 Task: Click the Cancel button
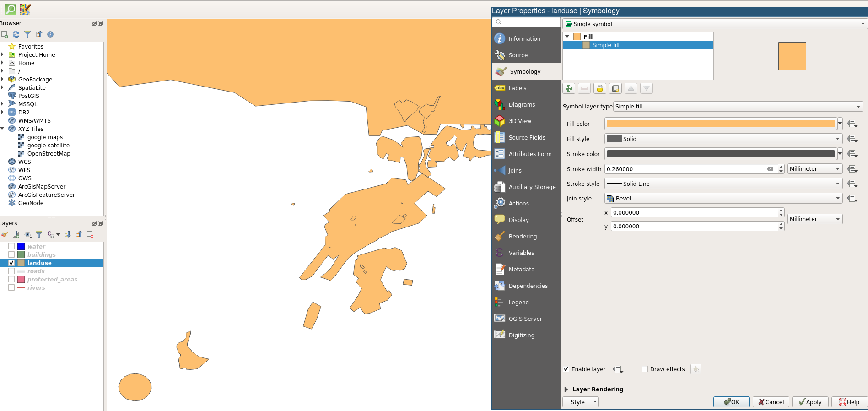pos(771,402)
